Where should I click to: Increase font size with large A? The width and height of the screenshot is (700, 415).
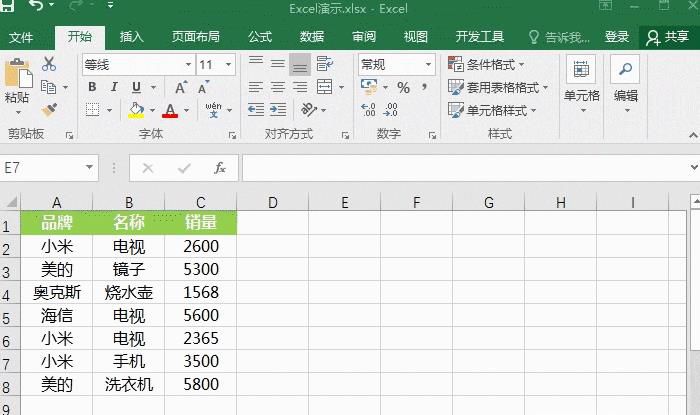(x=181, y=87)
